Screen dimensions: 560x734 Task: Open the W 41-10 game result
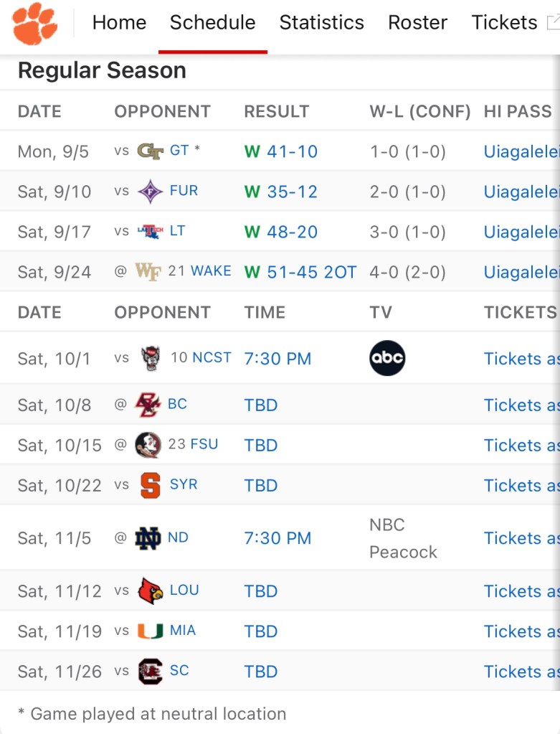281,151
